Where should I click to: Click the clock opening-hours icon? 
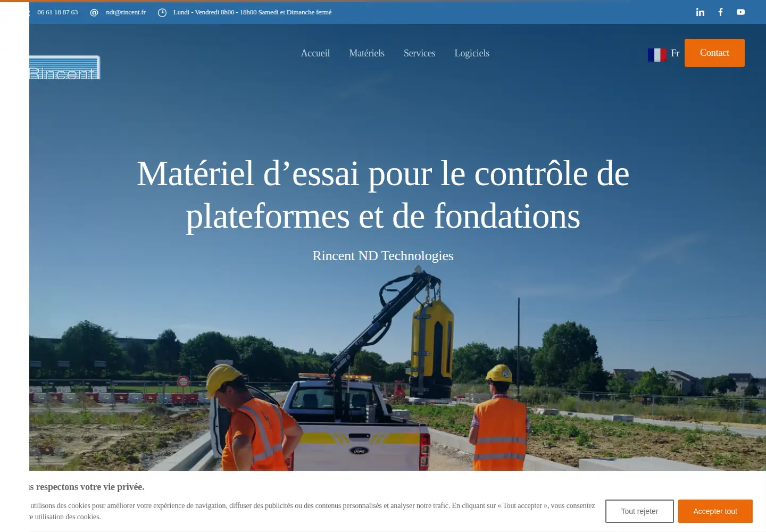click(x=162, y=12)
